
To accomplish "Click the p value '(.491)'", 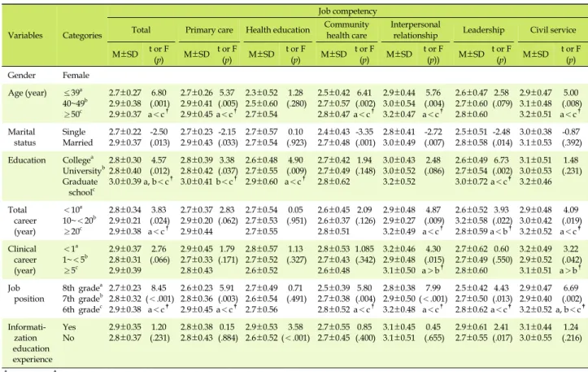I will coord(296,300).
